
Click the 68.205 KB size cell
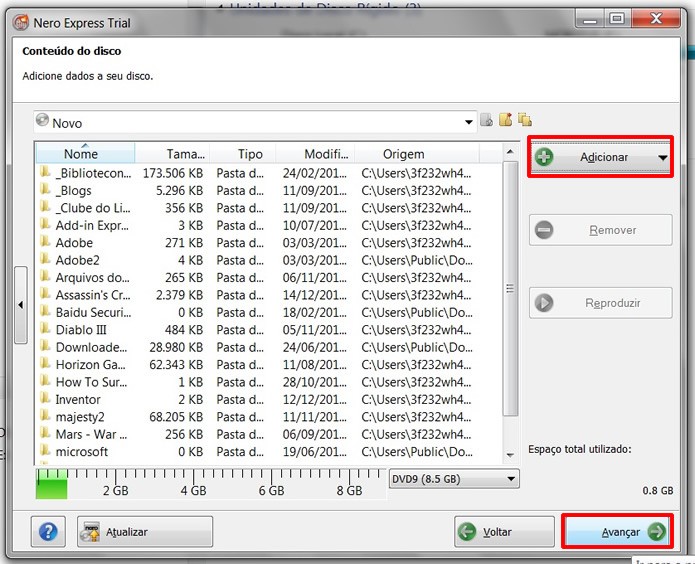176,417
